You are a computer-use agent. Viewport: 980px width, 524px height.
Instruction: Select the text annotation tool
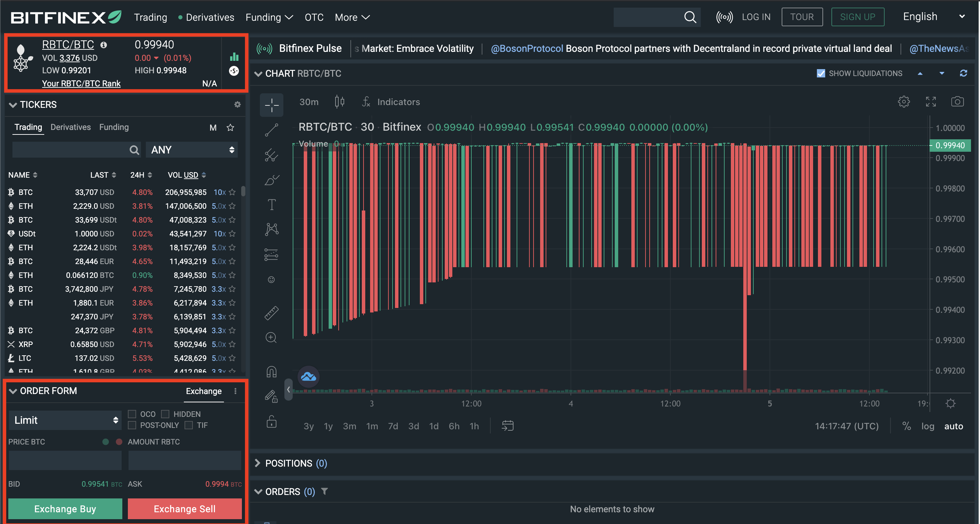(272, 205)
